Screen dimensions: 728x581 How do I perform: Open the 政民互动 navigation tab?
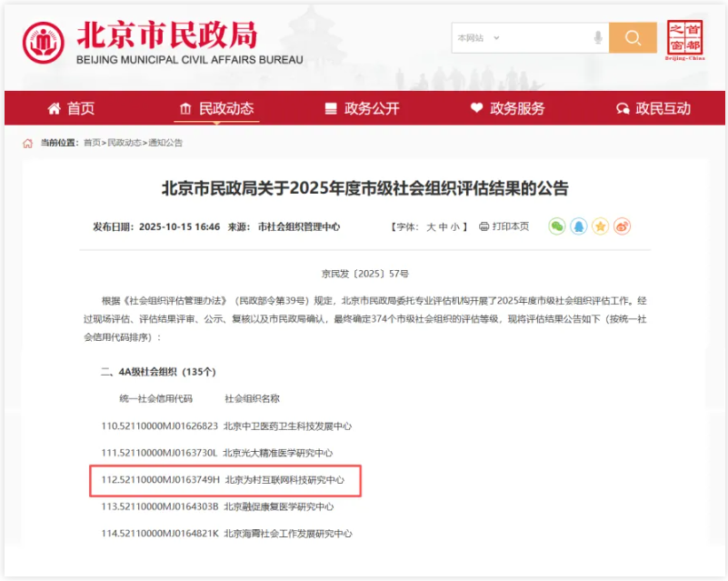click(x=653, y=108)
